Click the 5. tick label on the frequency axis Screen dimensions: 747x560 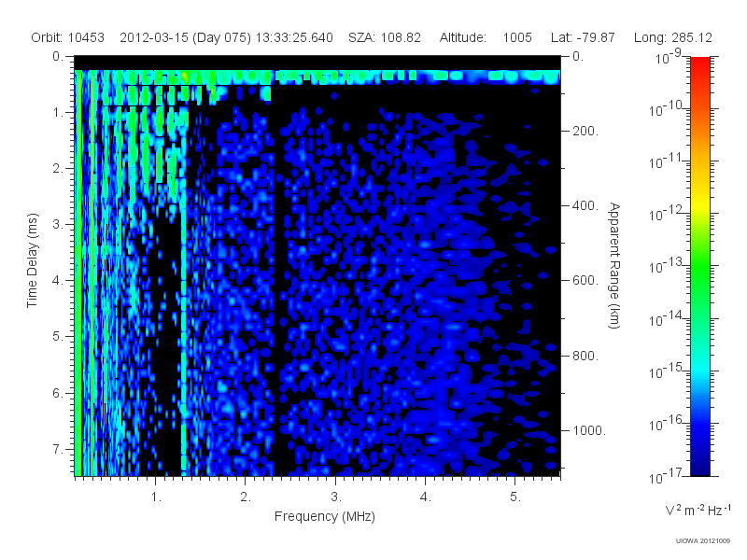pyautogui.click(x=515, y=497)
